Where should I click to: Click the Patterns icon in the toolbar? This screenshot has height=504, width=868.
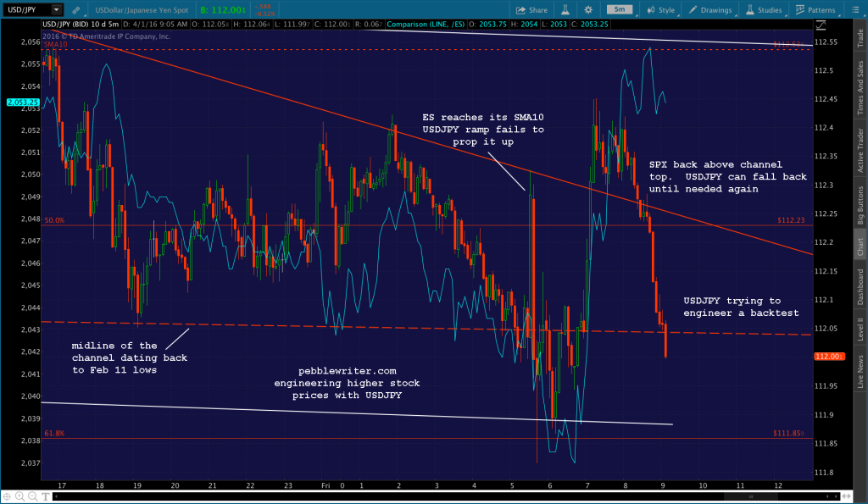[x=798, y=9]
